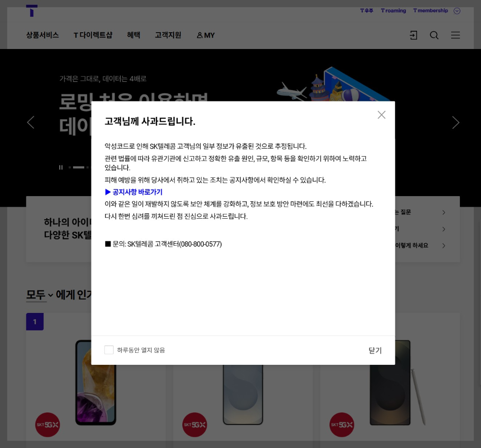Click 닫기 to dismiss the notice
The height and width of the screenshot is (448, 481).
tap(375, 350)
